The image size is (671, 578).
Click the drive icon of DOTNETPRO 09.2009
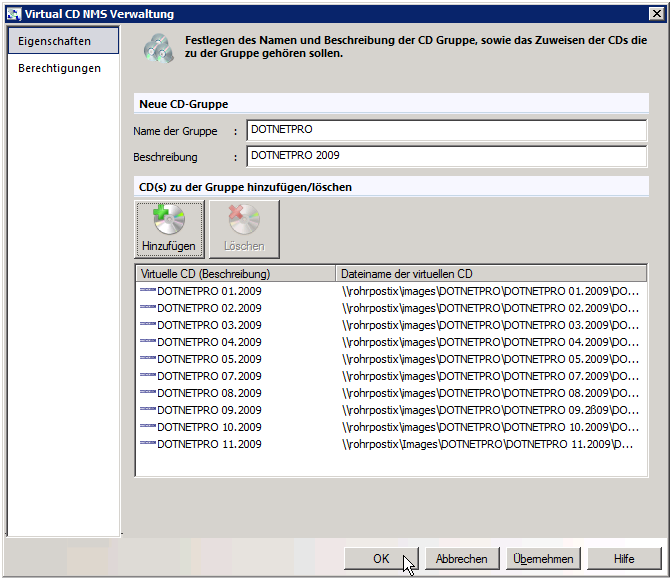[148, 409]
